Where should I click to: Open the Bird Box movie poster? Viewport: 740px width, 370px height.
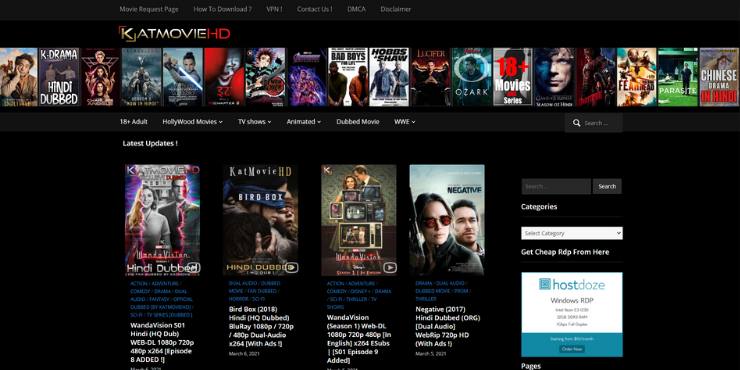tap(261, 220)
